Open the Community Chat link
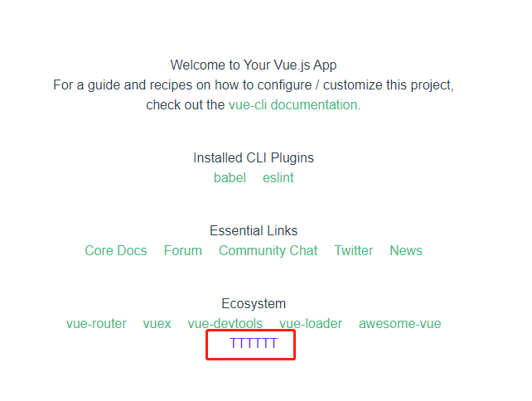 click(x=268, y=251)
